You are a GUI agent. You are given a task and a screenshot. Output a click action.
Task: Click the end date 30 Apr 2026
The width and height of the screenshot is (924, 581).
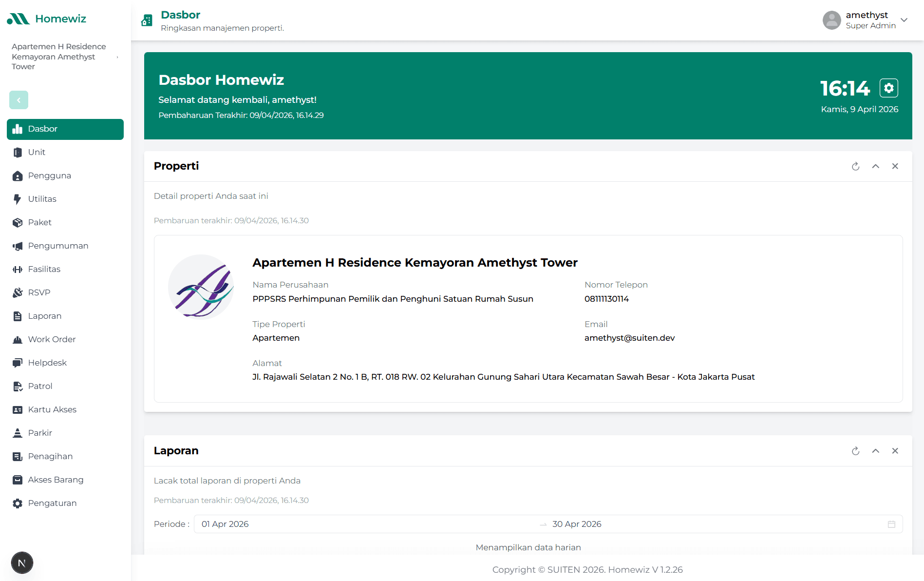pyautogui.click(x=577, y=524)
